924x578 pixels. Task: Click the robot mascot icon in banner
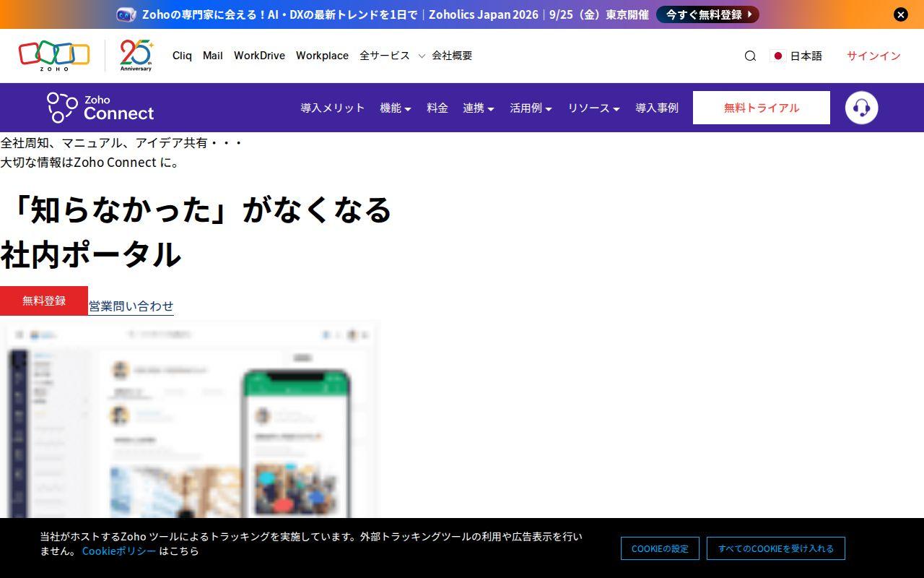coord(126,14)
